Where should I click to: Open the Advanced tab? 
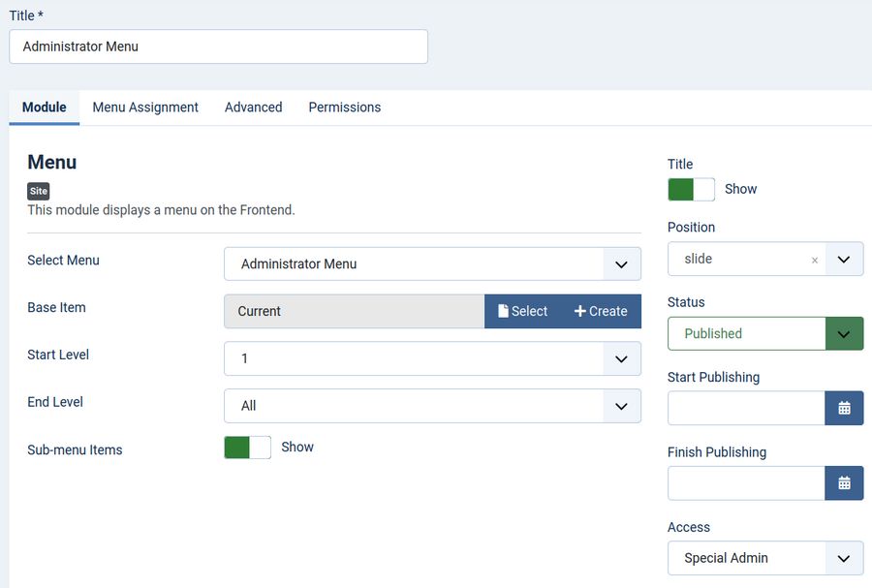tap(253, 108)
